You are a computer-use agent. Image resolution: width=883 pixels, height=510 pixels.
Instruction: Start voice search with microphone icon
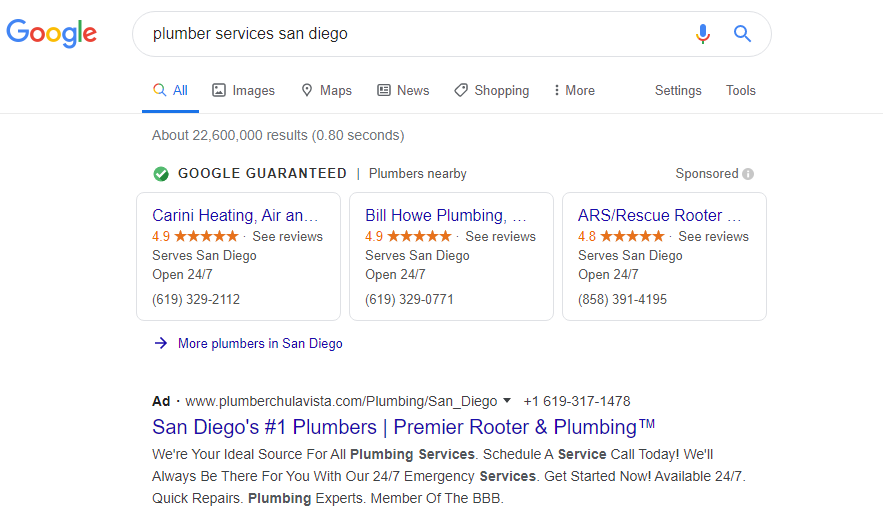703,34
